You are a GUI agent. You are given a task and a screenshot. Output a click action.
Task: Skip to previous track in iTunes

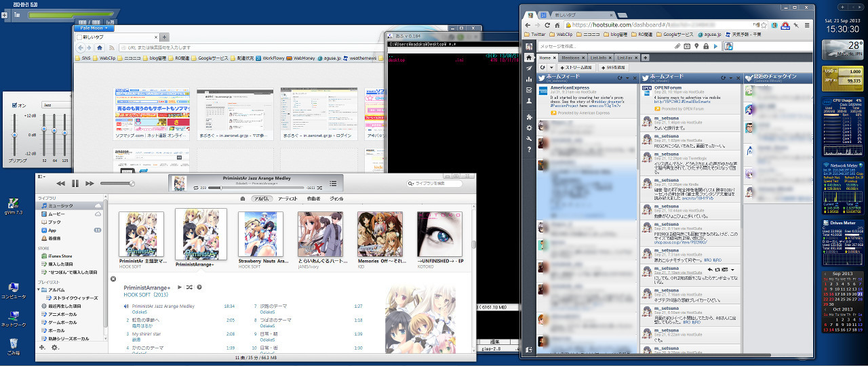[60, 183]
